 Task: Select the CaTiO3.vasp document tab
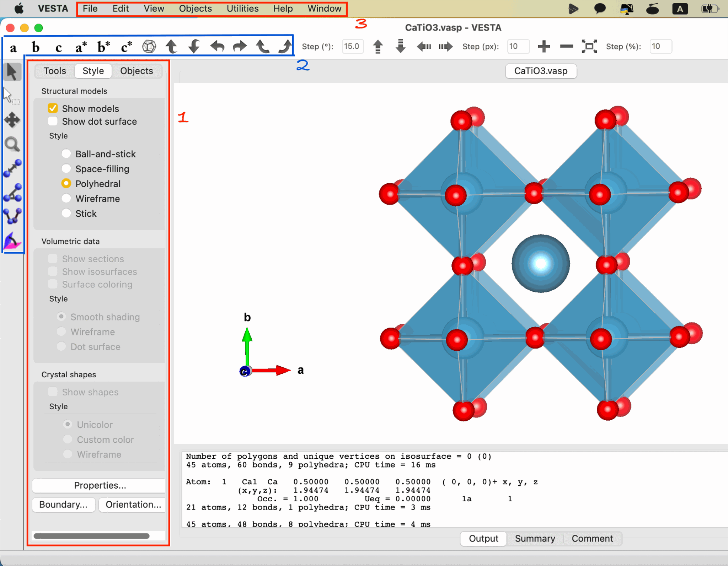pyautogui.click(x=541, y=71)
